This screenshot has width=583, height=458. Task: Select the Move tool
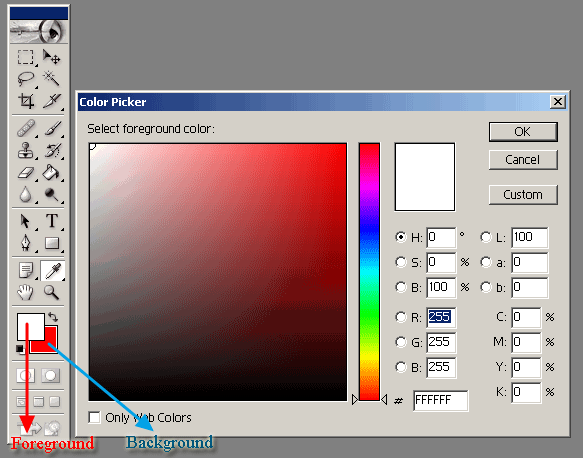click(x=51, y=57)
